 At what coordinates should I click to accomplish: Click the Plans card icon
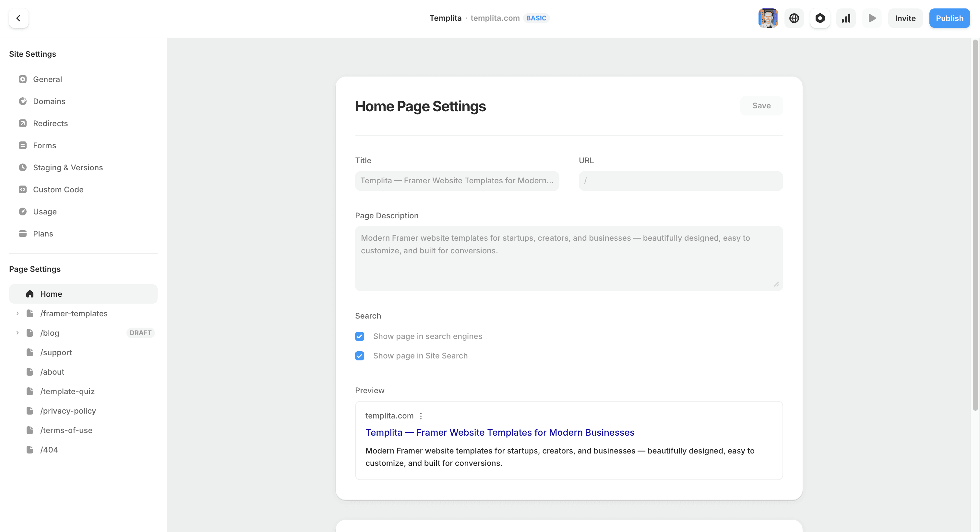point(23,234)
